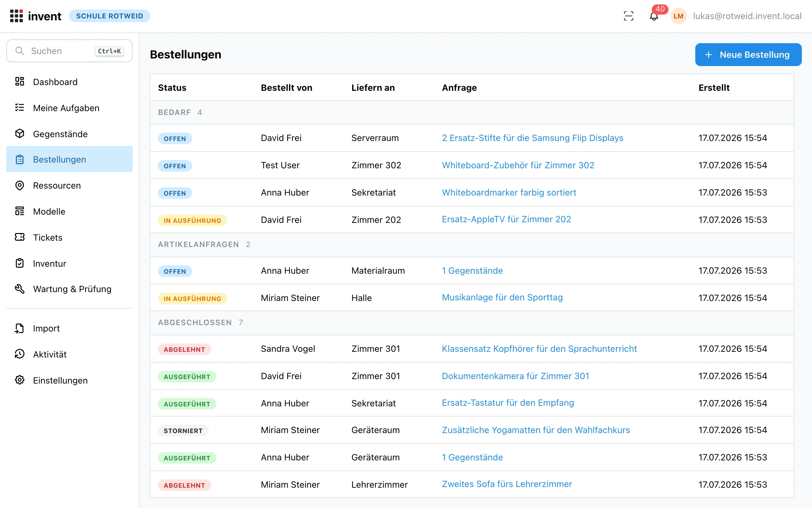Click the Lehrerzimmer delivery cell

point(379,484)
